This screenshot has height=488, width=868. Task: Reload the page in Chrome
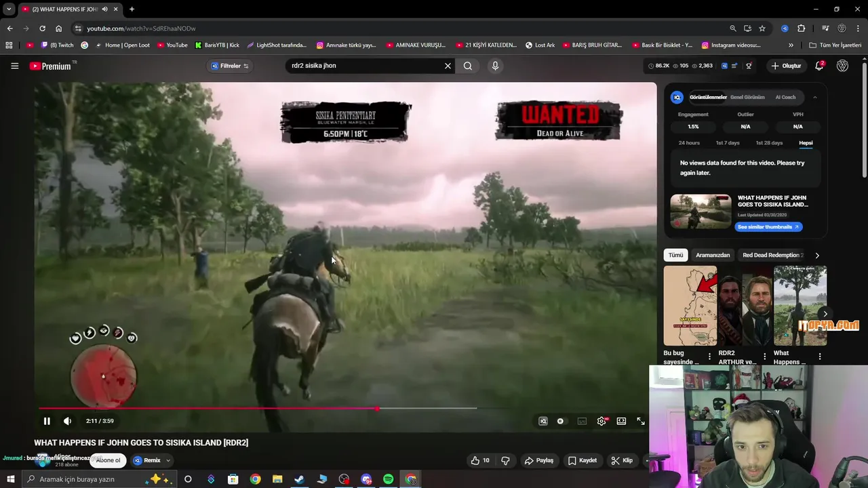click(42, 28)
